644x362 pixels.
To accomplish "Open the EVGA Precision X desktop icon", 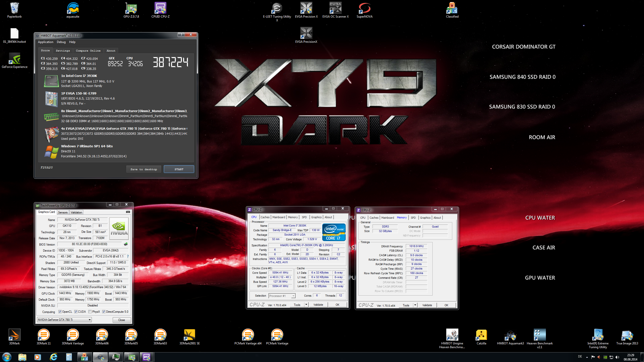I will tap(306, 10).
